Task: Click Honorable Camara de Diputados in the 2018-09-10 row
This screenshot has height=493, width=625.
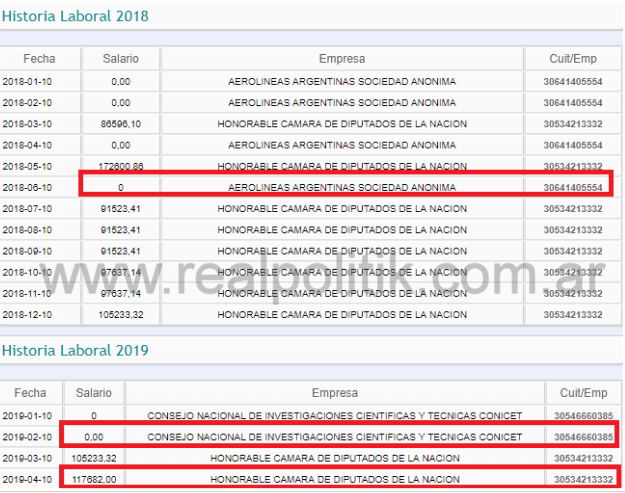Action: click(342, 251)
